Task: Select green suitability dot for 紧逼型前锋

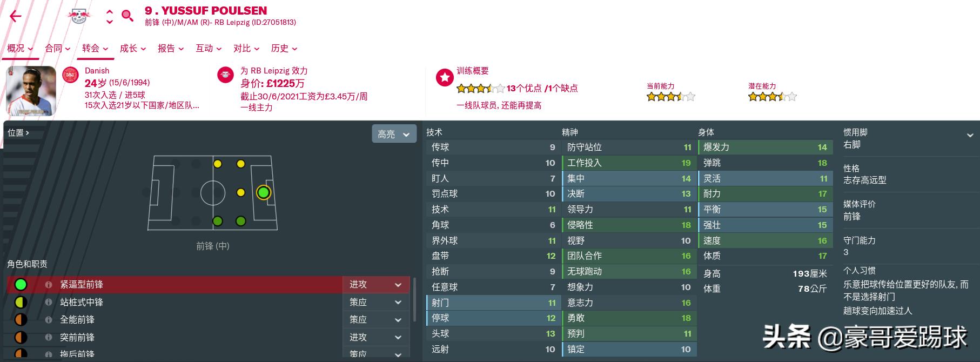Action: pos(21,284)
